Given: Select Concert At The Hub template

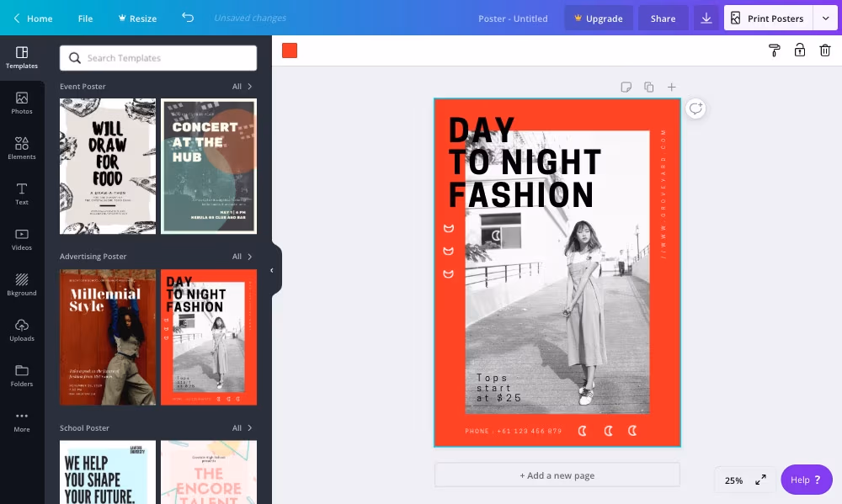Looking at the screenshot, I should click(209, 167).
